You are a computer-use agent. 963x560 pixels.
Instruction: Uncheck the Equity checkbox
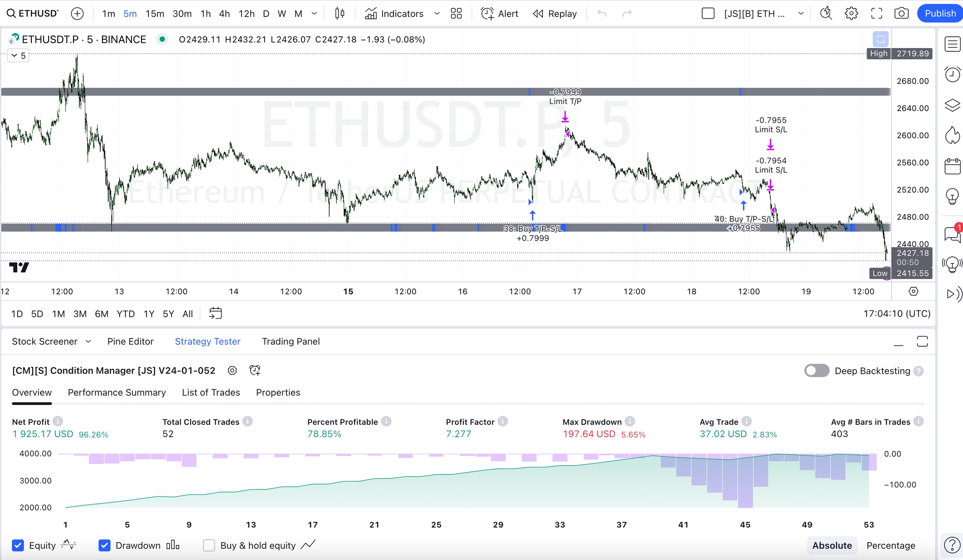point(18,545)
